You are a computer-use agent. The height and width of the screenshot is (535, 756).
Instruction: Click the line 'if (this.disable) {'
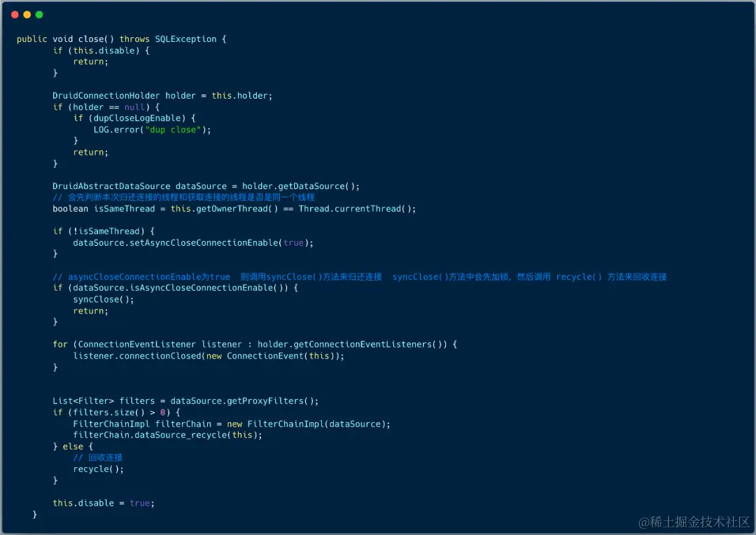point(101,50)
